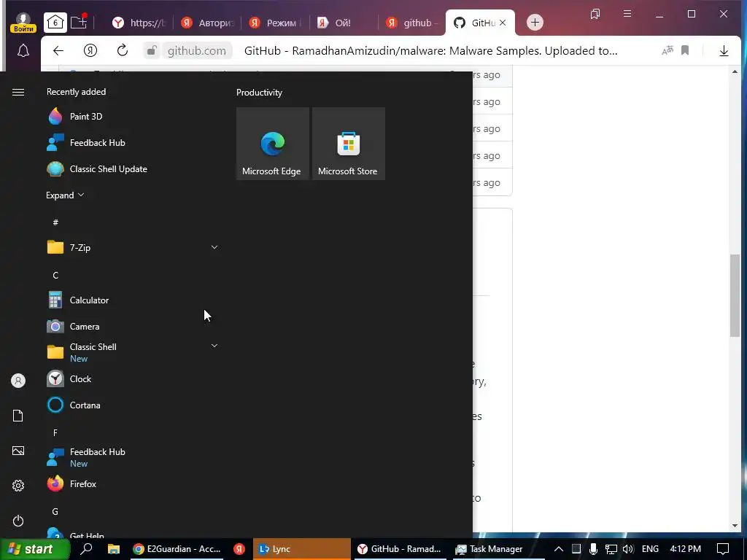The image size is (747, 560).
Task: Click Yandex taskbar icon
Action: coord(239,549)
